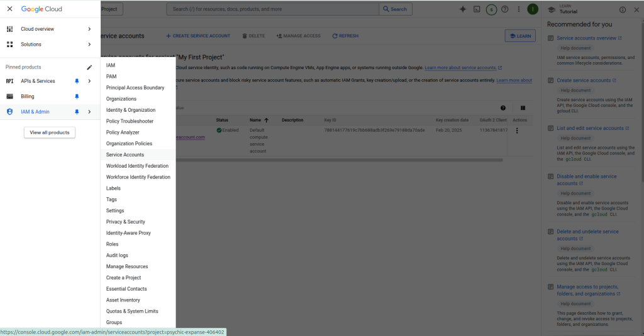Expand the Cloud overview submenu arrow
The width and height of the screenshot is (644, 336).
click(x=89, y=29)
